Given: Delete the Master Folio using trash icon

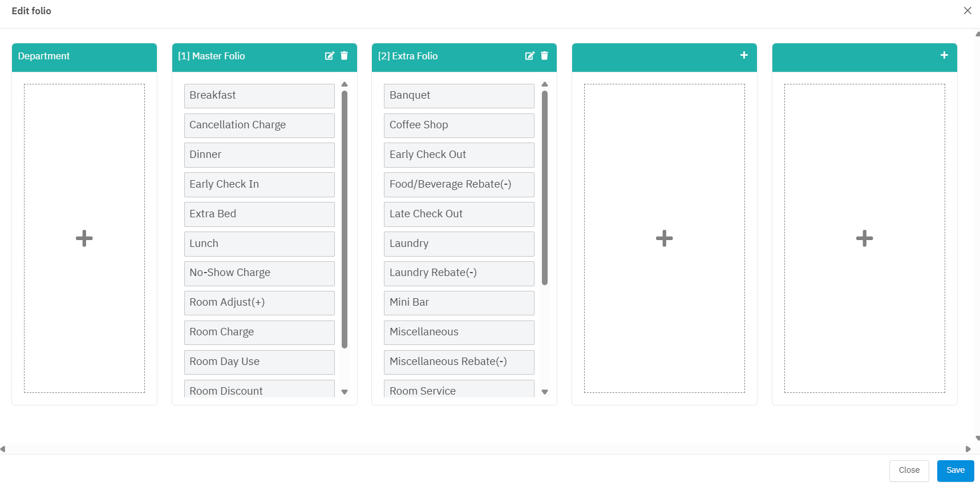Looking at the screenshot, I should [344, 56].
